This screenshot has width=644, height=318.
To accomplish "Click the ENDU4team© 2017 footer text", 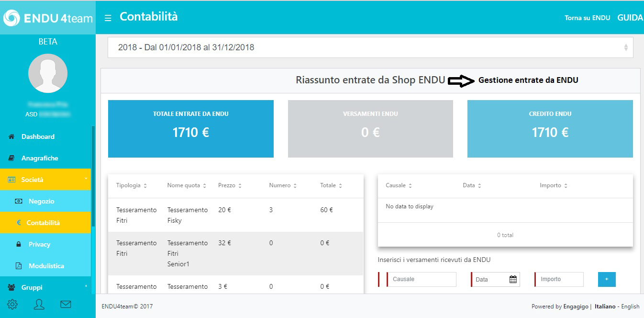I will pyautogui.click(x=127, y=307).
